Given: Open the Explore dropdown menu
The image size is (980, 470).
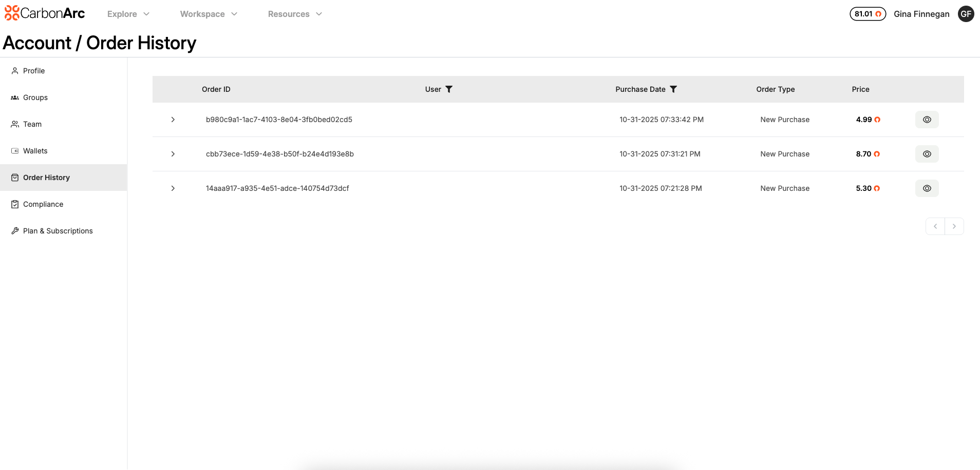Looking at the screenshot, I should [x=128, y=14].
